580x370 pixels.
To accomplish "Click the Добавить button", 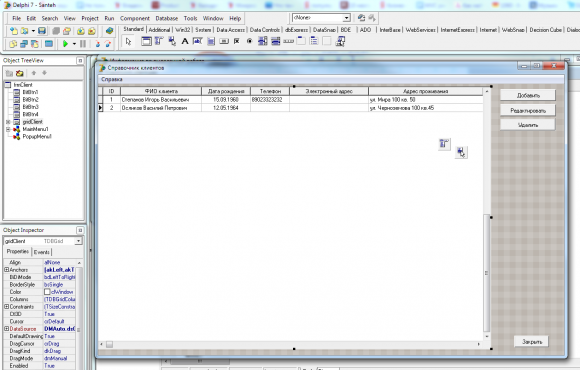I will point(528,95).
